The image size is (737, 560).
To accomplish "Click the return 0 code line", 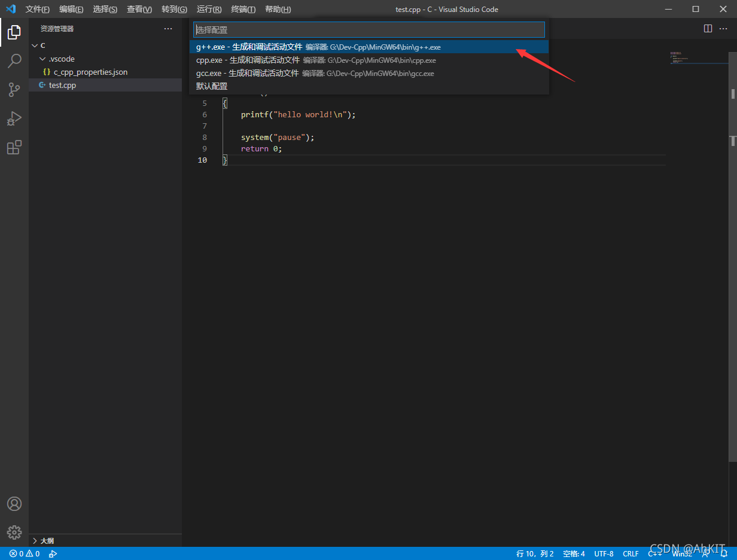I will (x=261, y=148).
